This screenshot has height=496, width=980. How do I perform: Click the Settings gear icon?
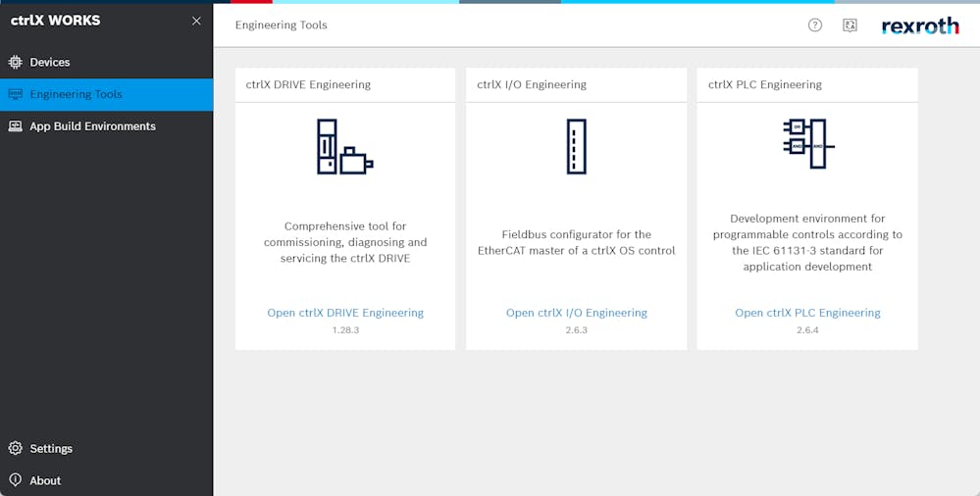coord(15,449)
